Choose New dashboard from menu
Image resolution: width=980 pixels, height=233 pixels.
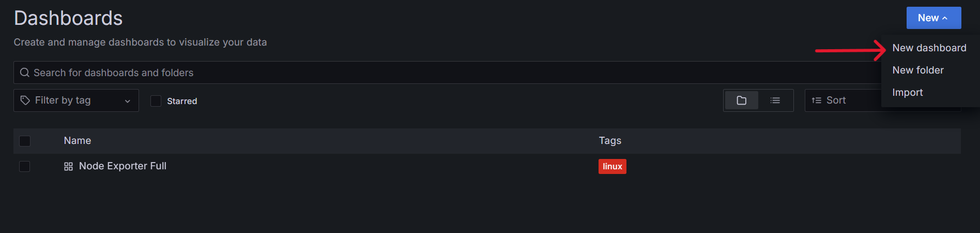[929, 48]
